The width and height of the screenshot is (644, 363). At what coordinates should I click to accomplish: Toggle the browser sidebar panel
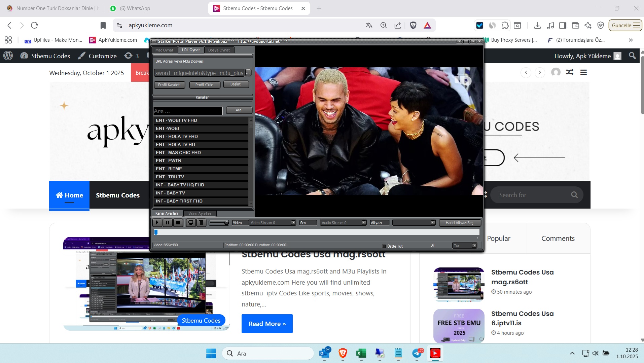[x=563, y=25]
